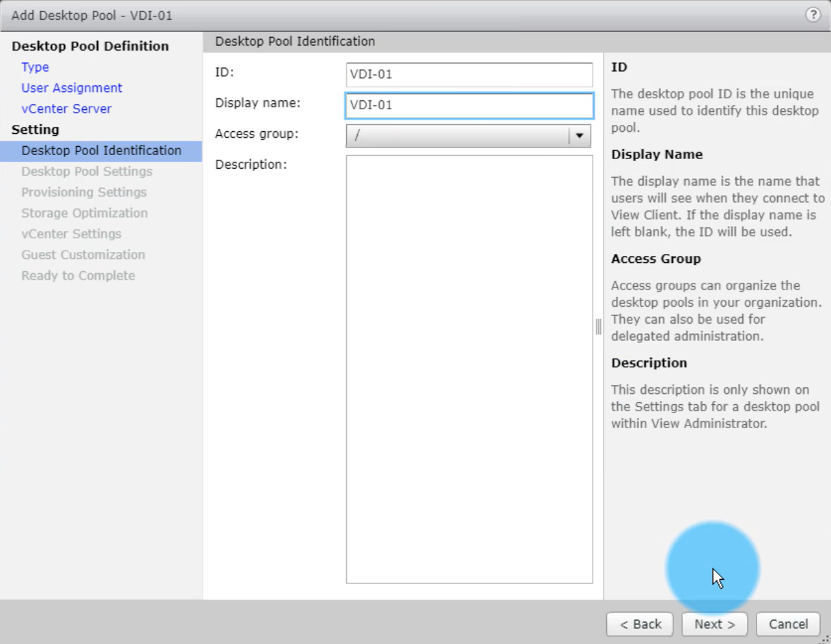Click into the ID text field
The image size is (831, 644).
pyautogui.click(x=469, y=74)
